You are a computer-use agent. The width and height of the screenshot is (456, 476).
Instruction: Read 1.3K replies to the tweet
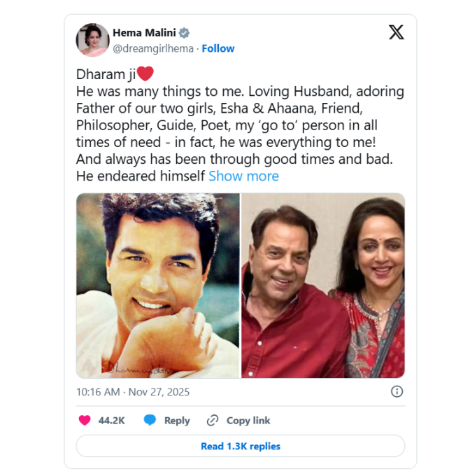tap(240, 446)
